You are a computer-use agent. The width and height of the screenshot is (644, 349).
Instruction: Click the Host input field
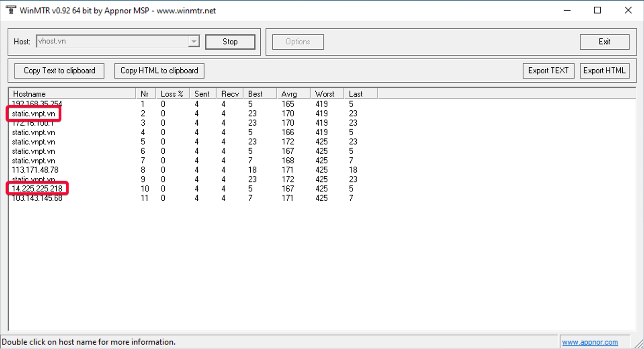click(112, 42)
